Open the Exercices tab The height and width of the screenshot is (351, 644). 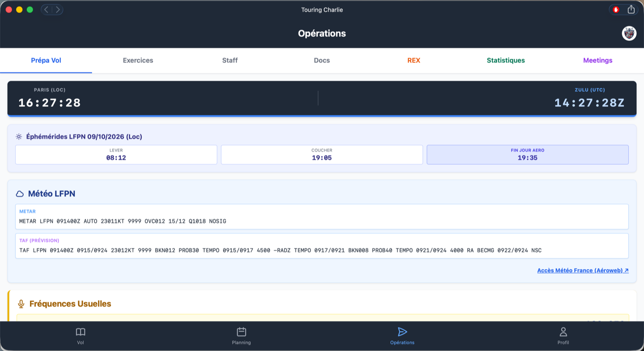(x=138, y=60)
